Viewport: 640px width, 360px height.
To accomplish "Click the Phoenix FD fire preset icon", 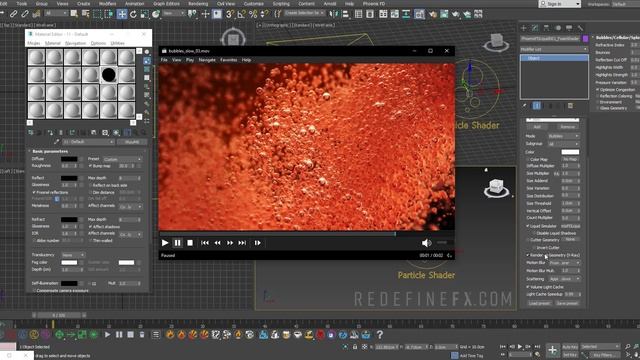I will pos(170,335).
